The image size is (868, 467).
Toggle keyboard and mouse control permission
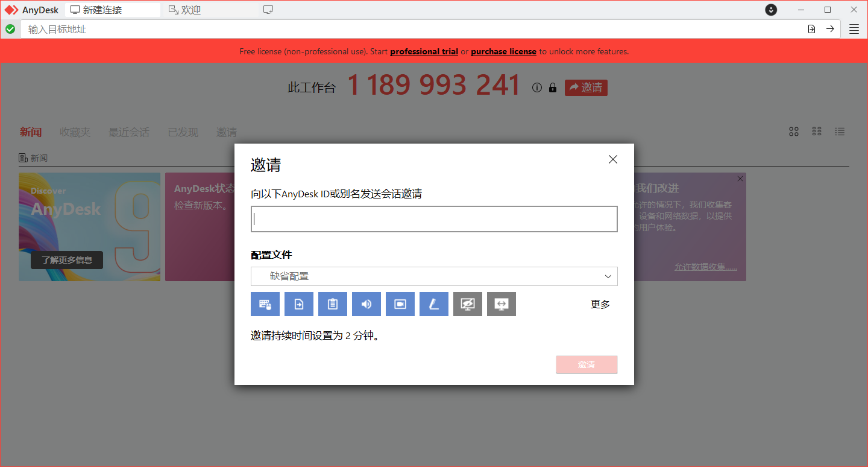[x=265, y=304]
